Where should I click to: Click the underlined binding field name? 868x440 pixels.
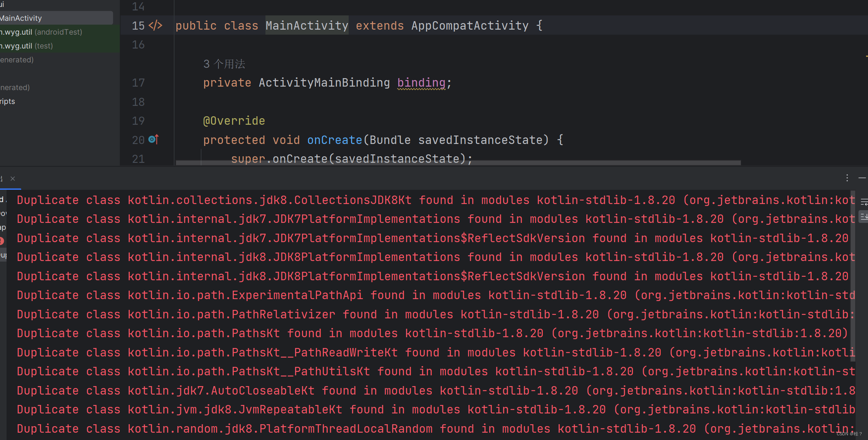[x=421, y=82]
